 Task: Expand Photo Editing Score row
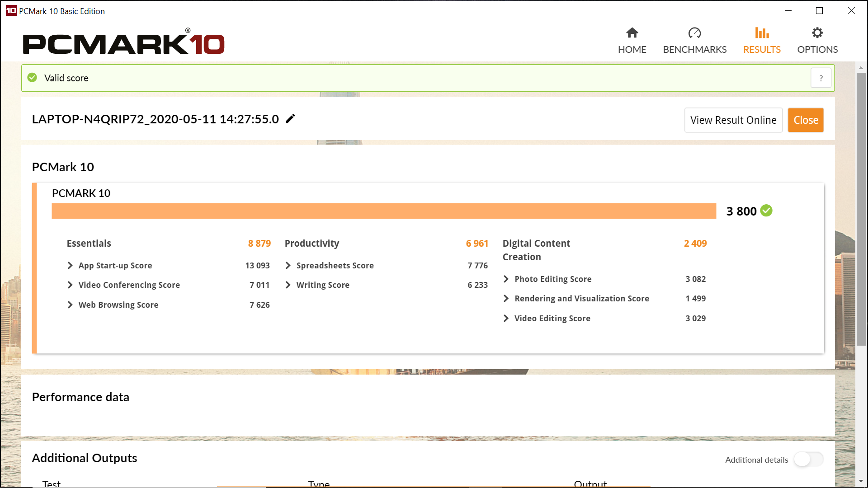[506, 279]
